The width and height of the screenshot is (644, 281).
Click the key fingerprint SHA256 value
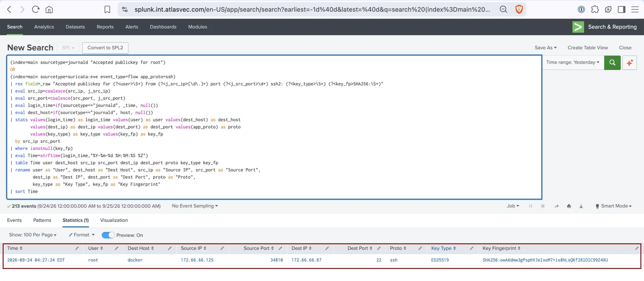(x=545, y=260)
